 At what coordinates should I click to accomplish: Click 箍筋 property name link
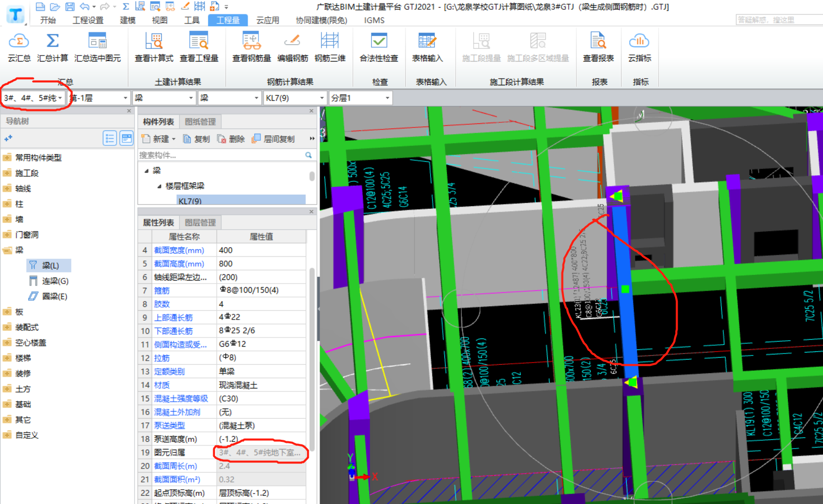coord(162,290)
